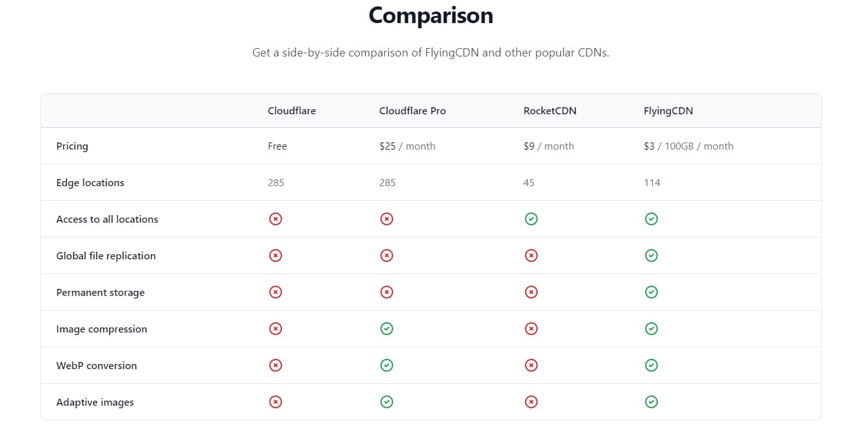Click Cloudflare Pro's green check for WebP conversion
This screenshot has height=441, width=868.
point(386,365)
